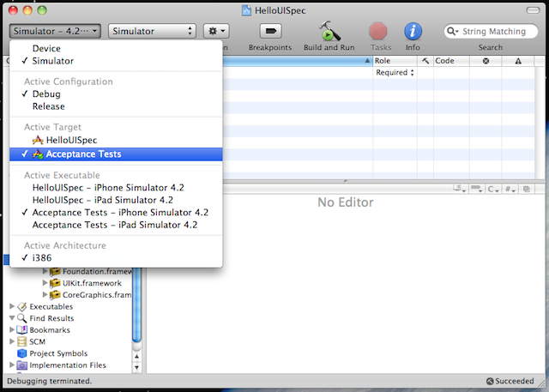Click the sidebar vertical scrollbar thumb
The width and height of the screenshot is (549, 392).
tap(137, 305)
